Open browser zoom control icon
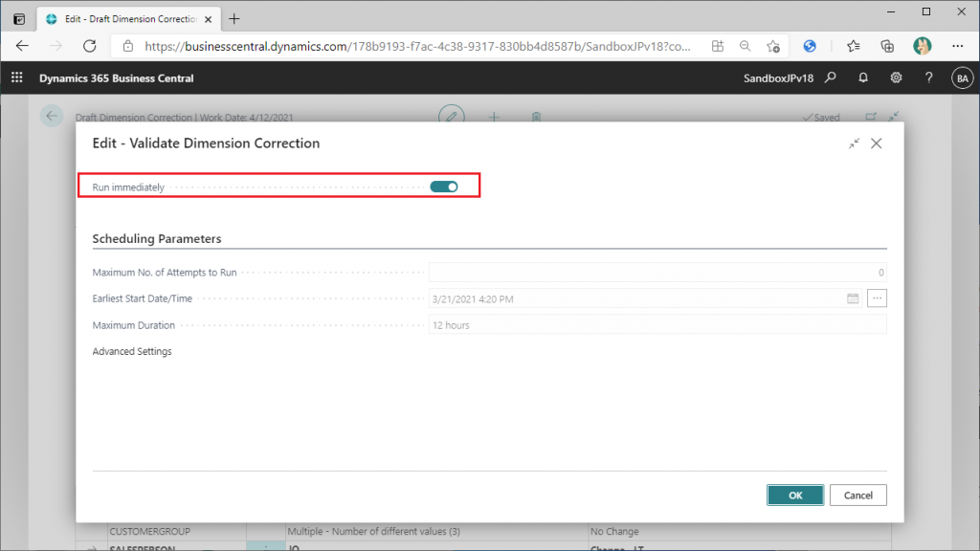The height and width of the screenshot is (551, 980). [745, 46]
